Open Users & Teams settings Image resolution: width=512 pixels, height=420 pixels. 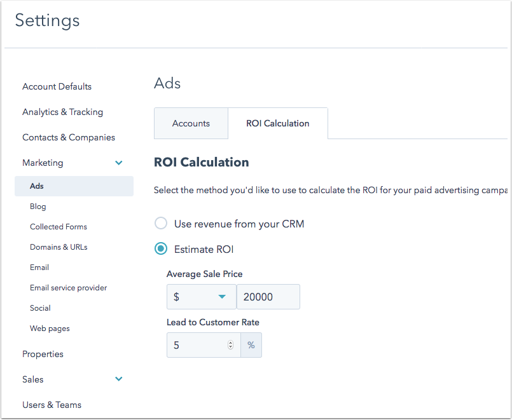click(x=52, y=405)
